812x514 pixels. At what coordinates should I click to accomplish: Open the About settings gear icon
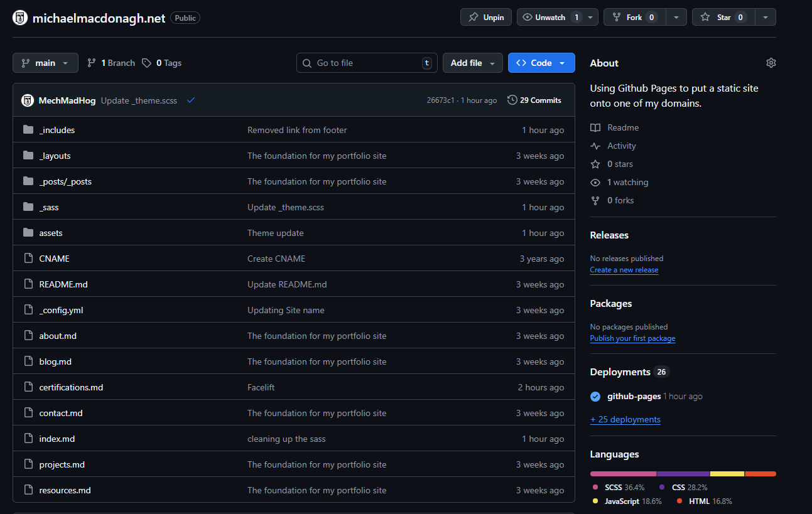[x=771, y=63]
